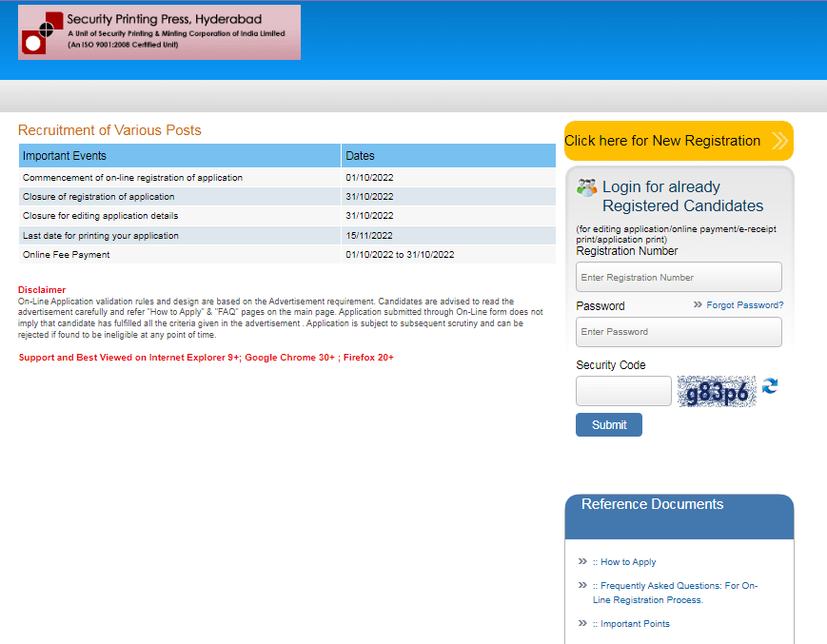This screenshot has width=827, height=644.
Task: Click the Security Code input box
Action: 622,390
